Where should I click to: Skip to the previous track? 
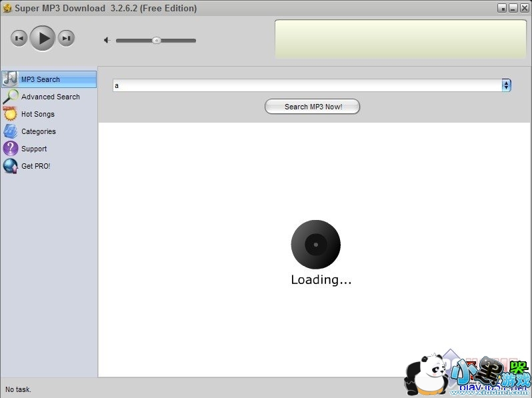[x=19, y=39]
